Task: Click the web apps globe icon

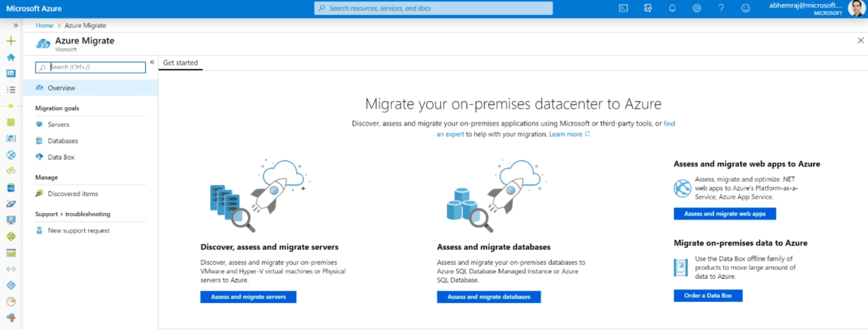Action: (x=682, y=188)
